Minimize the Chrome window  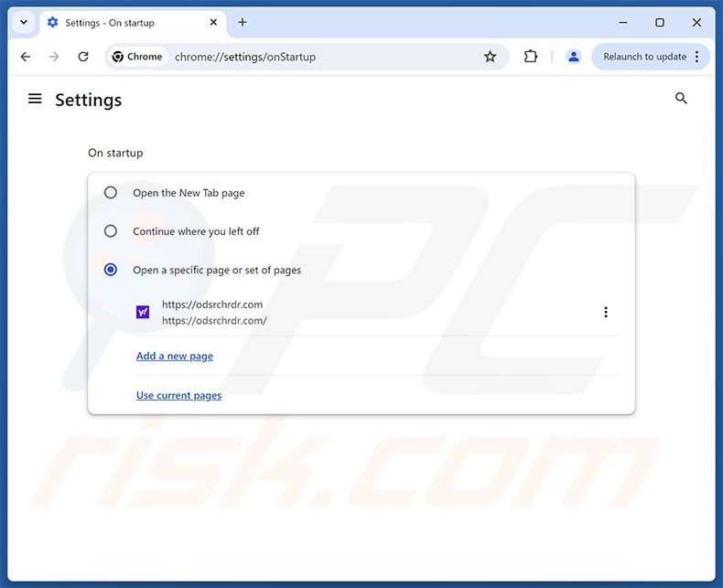pos(623,22)
